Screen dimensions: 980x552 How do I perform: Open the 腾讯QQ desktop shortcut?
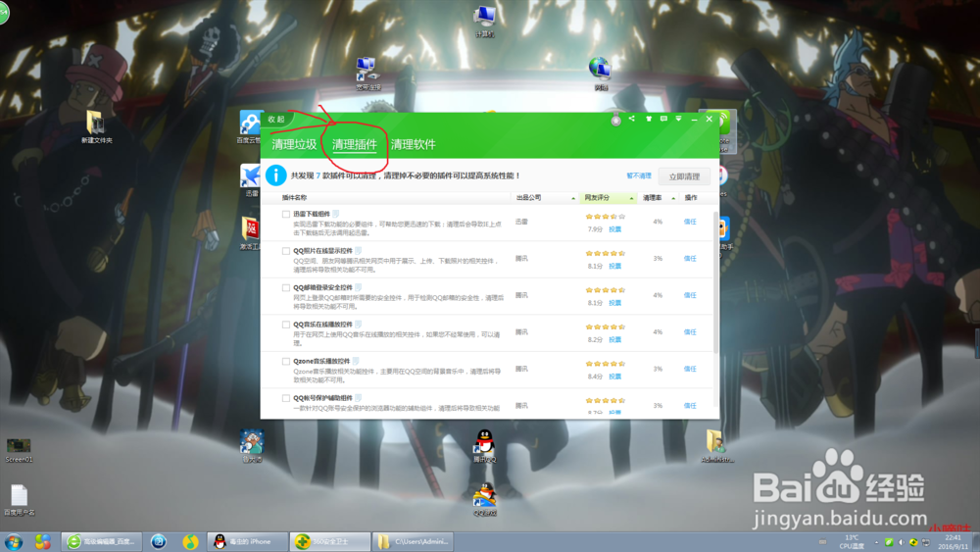(x=484, y=446)
